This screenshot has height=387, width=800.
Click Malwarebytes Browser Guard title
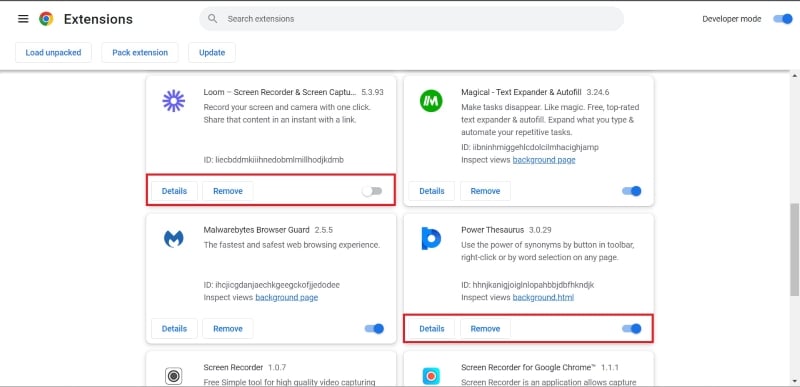click(257, 230)
